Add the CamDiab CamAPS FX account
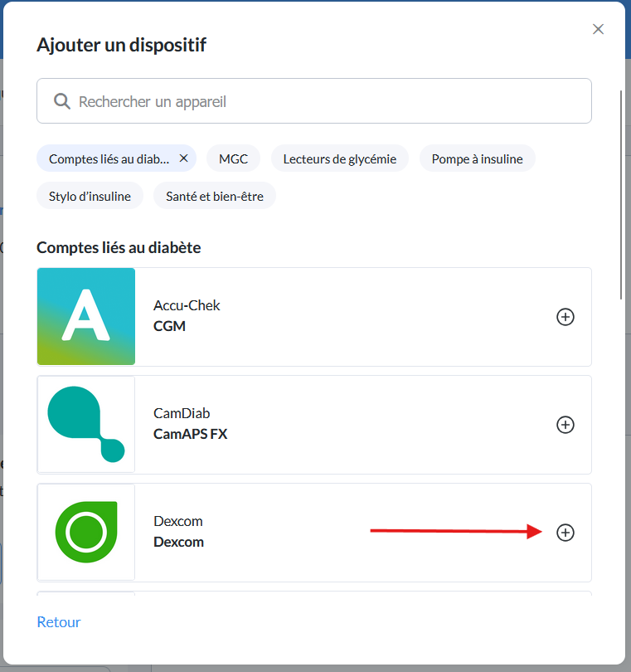631x672 pixels. pyautogui.click(x=565, y=425)
